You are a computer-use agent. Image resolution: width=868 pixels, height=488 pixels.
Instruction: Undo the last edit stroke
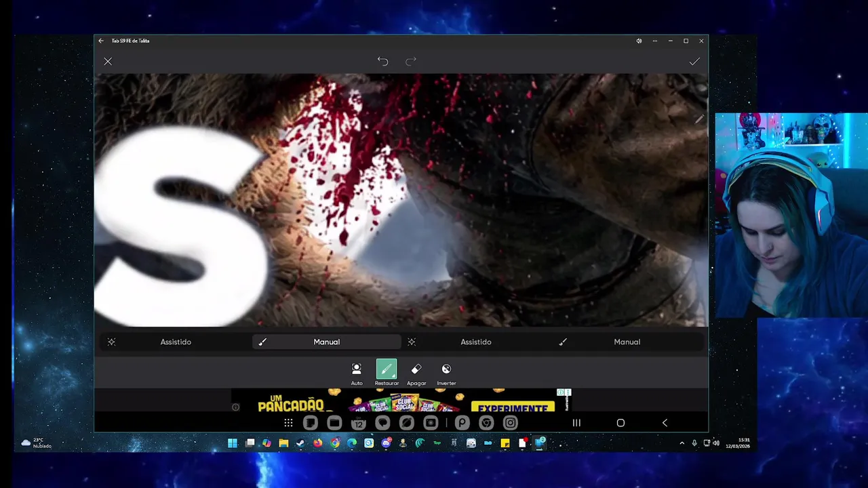click(x=382, y=62)
